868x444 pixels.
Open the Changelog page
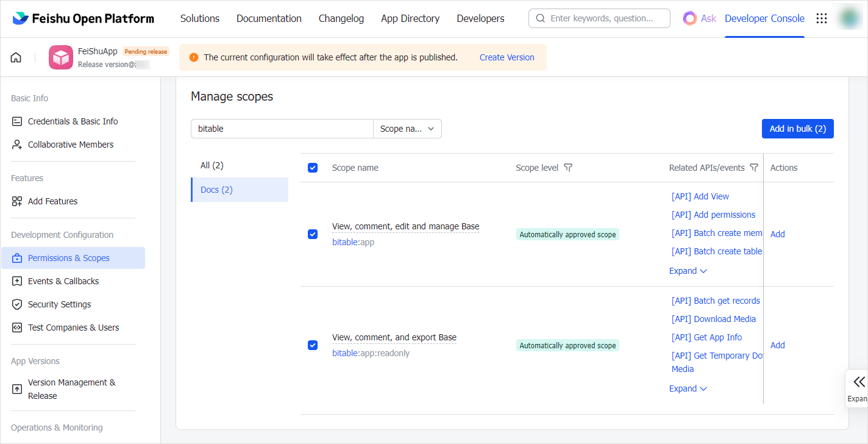(341, 18)
